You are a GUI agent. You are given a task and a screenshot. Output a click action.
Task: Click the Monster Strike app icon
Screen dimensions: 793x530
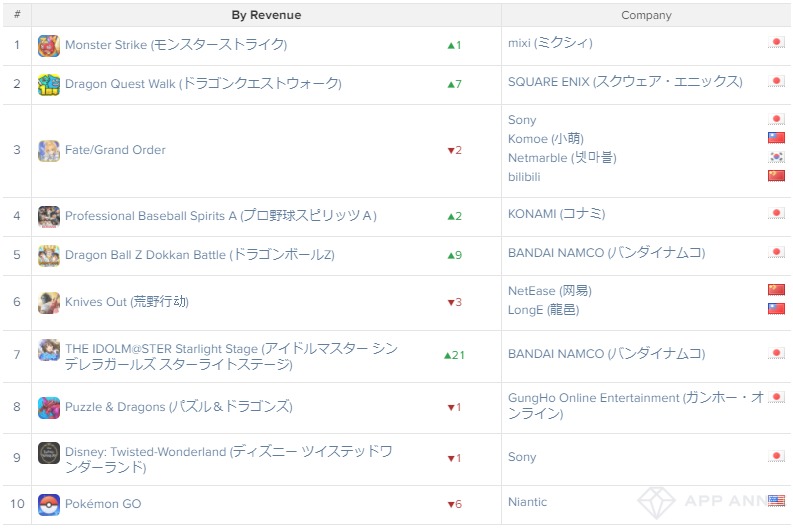(x=49, y=46)
